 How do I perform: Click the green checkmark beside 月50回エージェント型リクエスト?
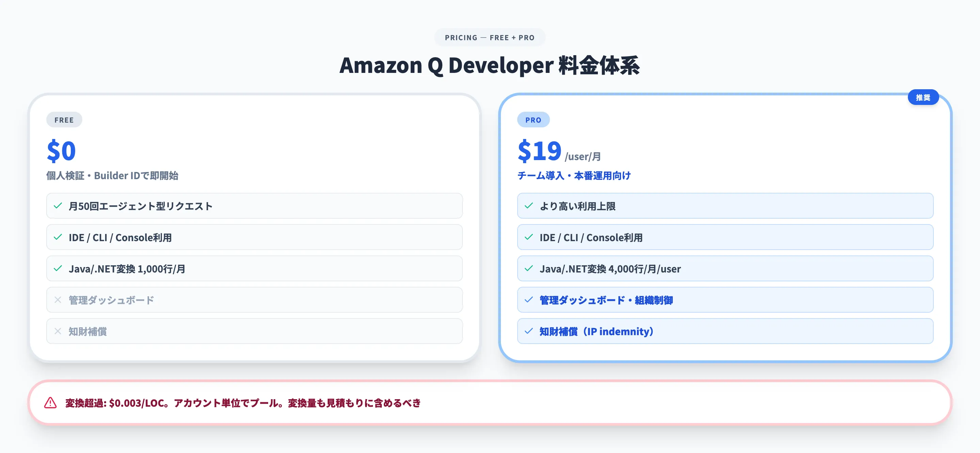click(x=58, y=206)
